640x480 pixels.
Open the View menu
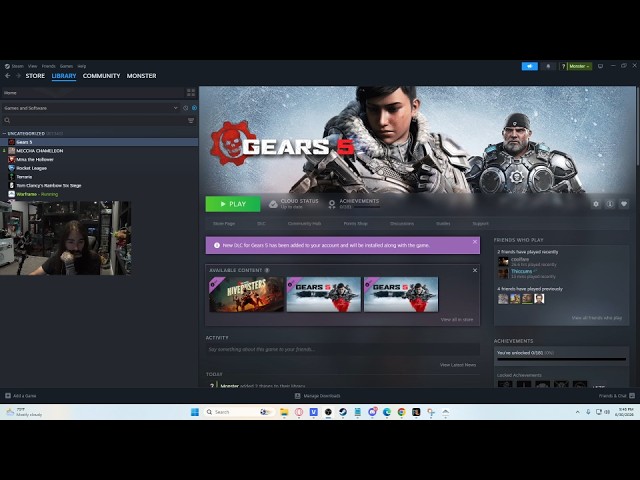click(x=33, y=66)
